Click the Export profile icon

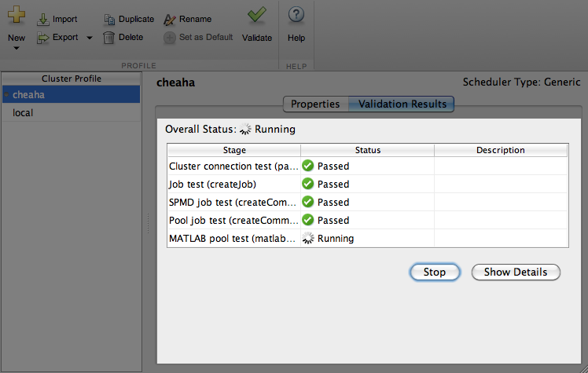point(43,38)
